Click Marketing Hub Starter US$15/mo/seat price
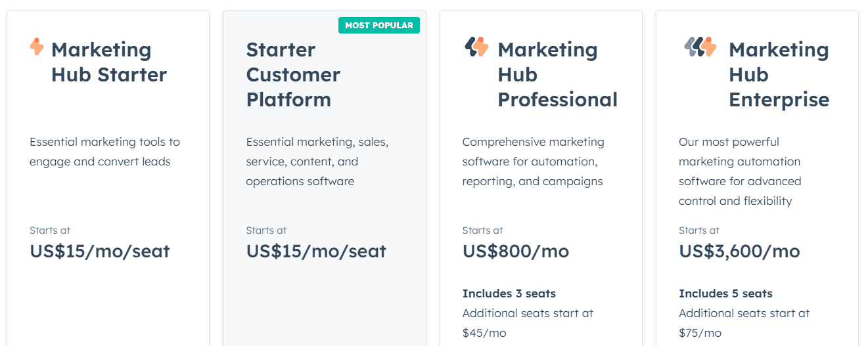This screenshot has height=346, width=868. [x=100, y=251]
